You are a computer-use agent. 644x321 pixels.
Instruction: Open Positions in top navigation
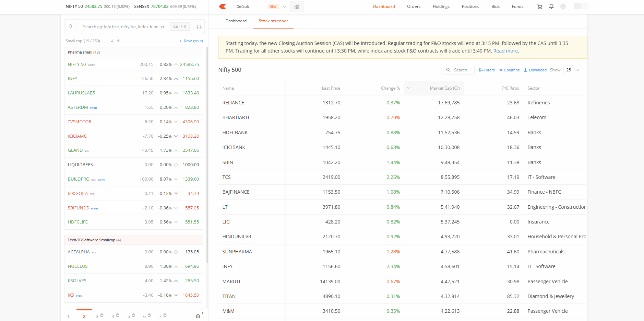tap(470, 7)
